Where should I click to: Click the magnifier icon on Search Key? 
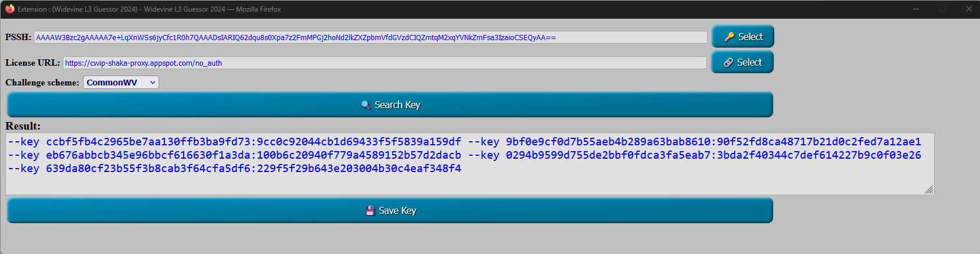click(365, 105)
